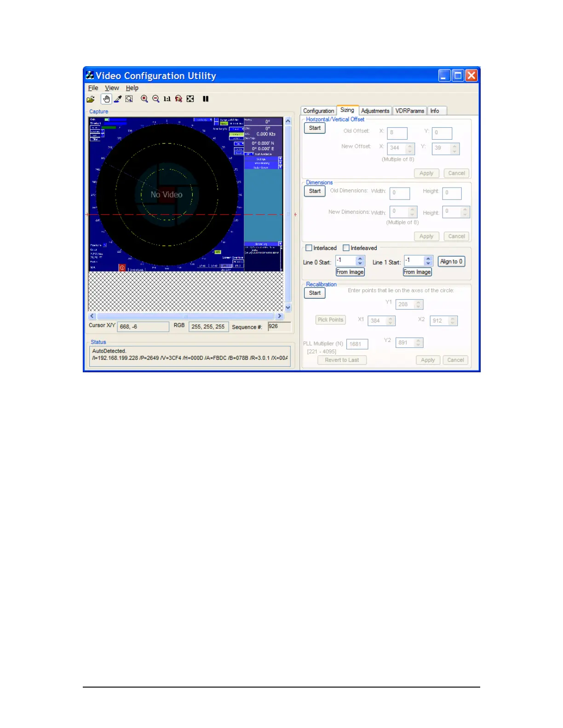Click the Old Dimensions Width field
The height and width of the screenshot is (728, 563).
coord(400,193)
